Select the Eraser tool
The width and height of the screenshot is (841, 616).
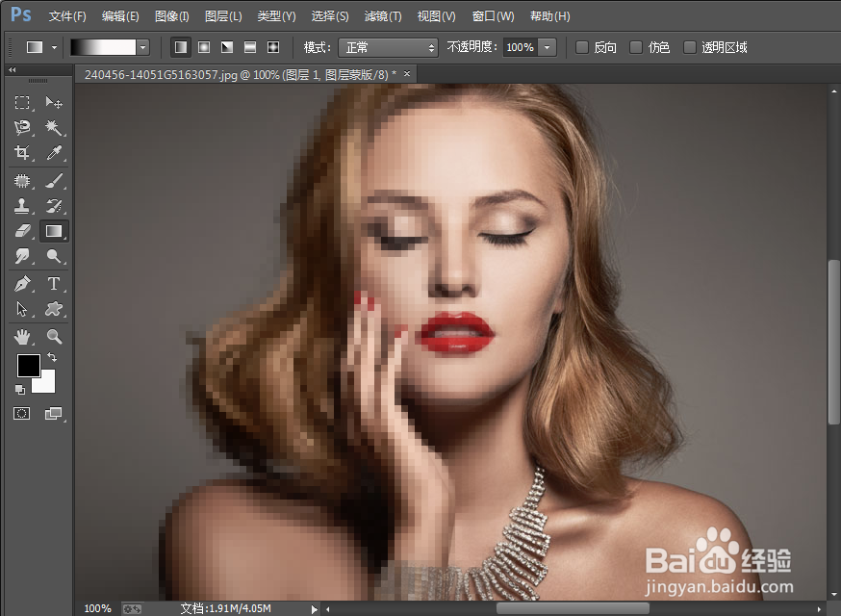tap(22, 231)
